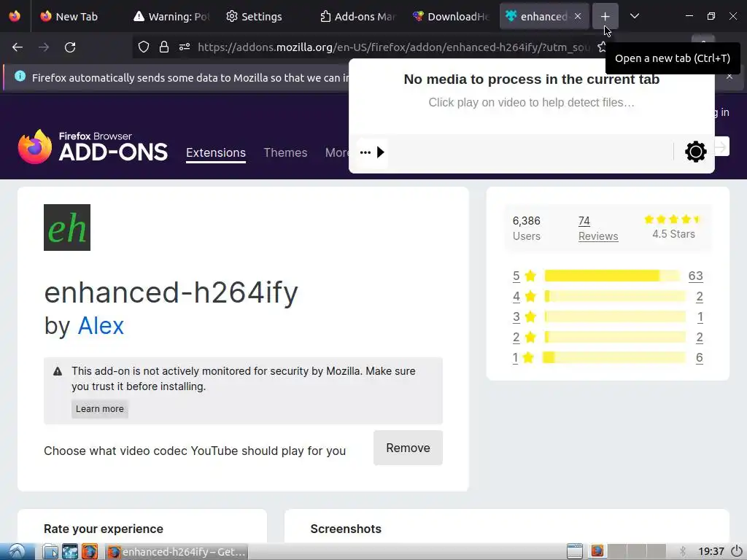The width and height of the screenshot is (747, 560).
Task: Dismiss the Firefox data notification bar
Action: pyautogui.click(x=729, y=76)
